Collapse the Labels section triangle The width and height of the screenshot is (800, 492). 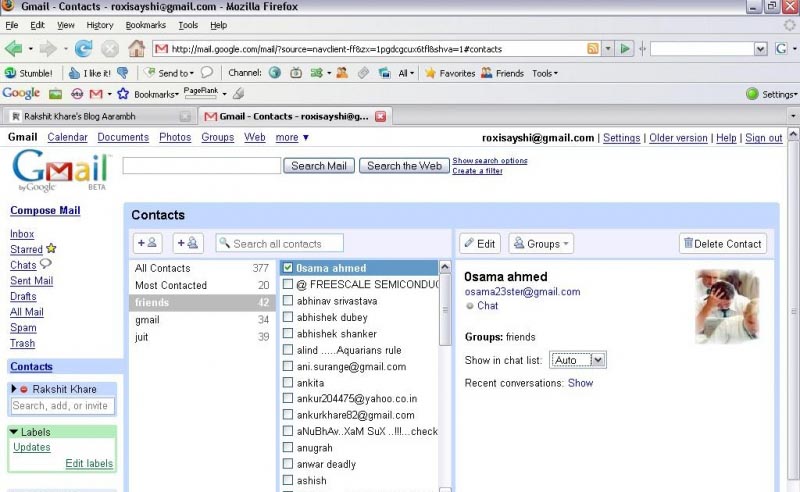point(14,432)
